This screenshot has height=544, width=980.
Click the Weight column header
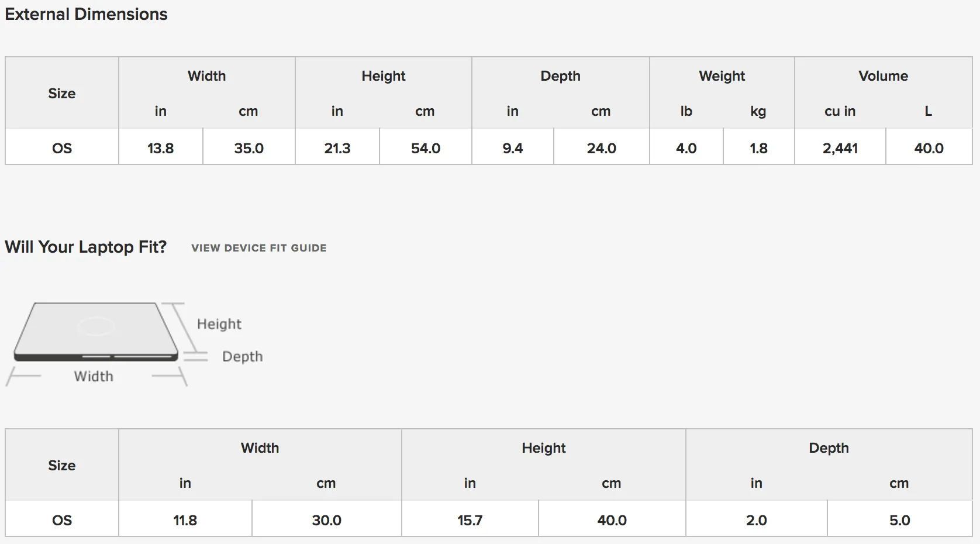tap(722, 76)
